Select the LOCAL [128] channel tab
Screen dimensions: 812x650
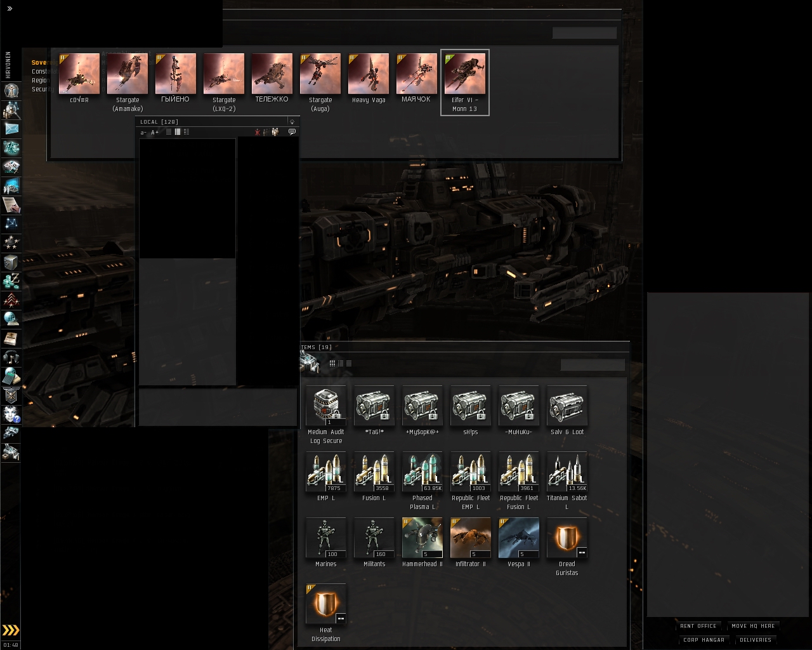pos(159,122)
